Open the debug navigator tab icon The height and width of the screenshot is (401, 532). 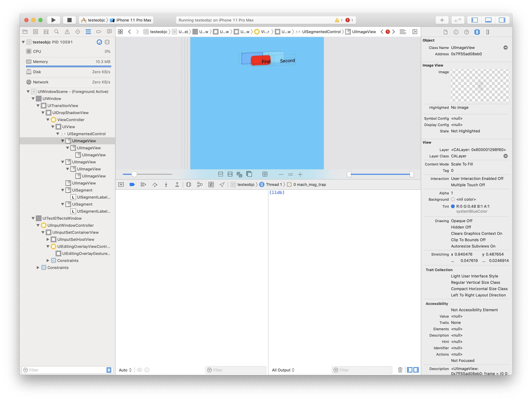pos(88,32)
